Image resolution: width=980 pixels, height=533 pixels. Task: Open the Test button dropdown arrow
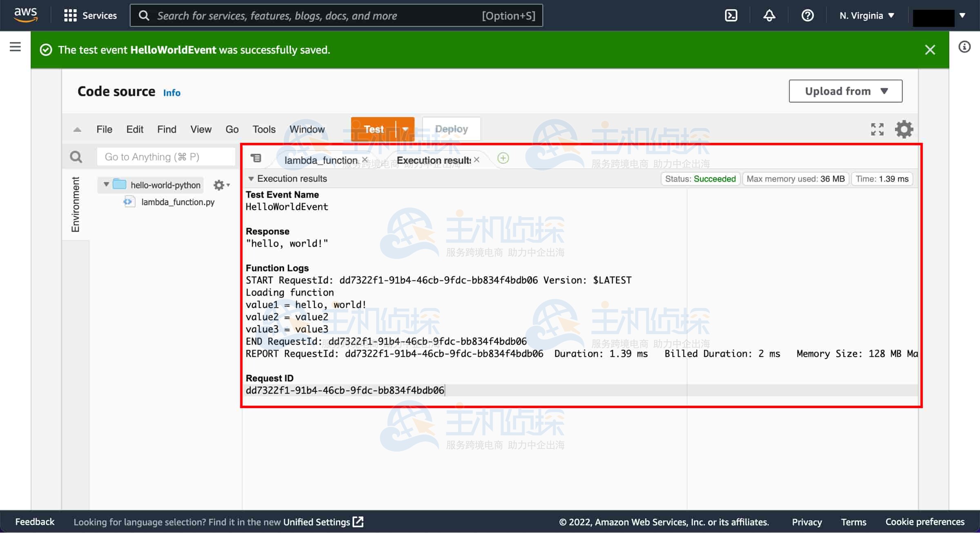coord(405,129)
